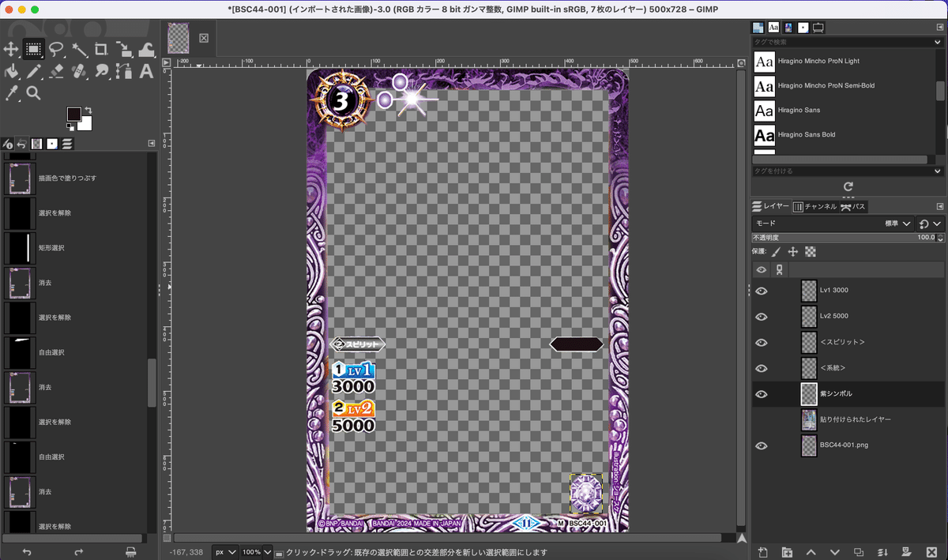Toggle visibility of the BSC44-001.png layer
The image size is (948, 560).
click(762, 445)
